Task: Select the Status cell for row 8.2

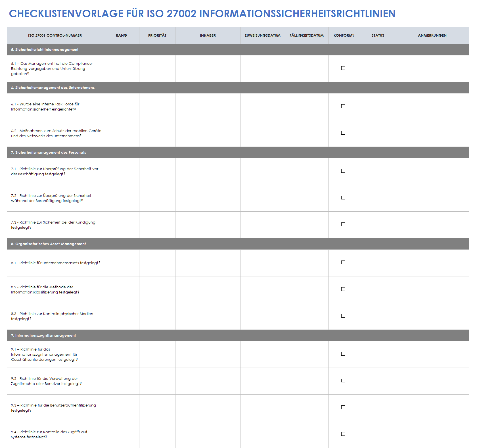Action: (378, 289)
